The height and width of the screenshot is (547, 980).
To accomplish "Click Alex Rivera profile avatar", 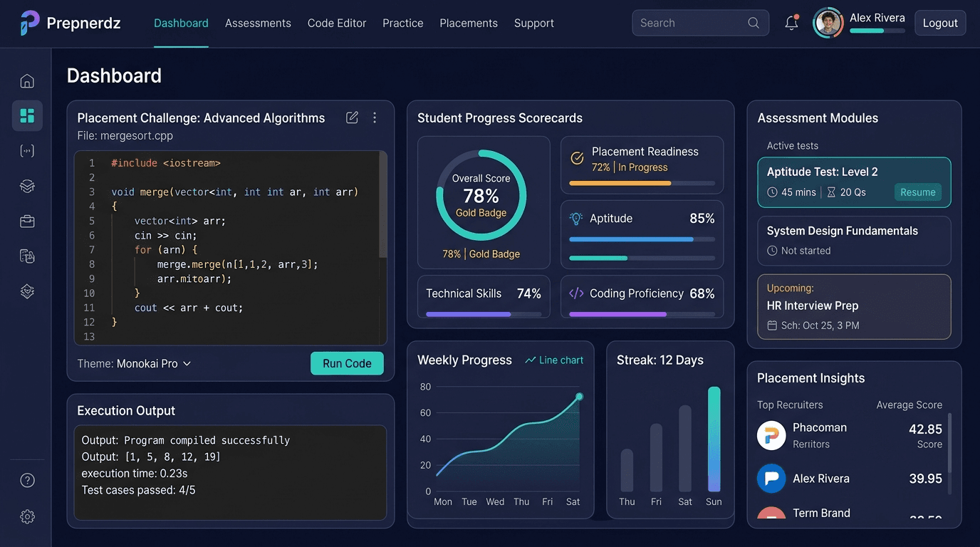I will click(828, 23).
